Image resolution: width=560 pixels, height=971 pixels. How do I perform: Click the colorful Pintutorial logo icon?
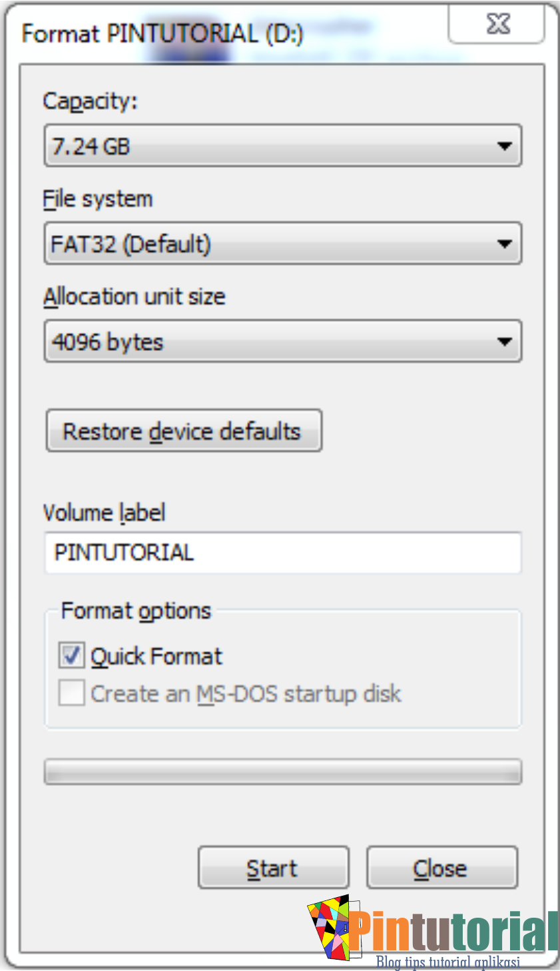coord(331,928)
